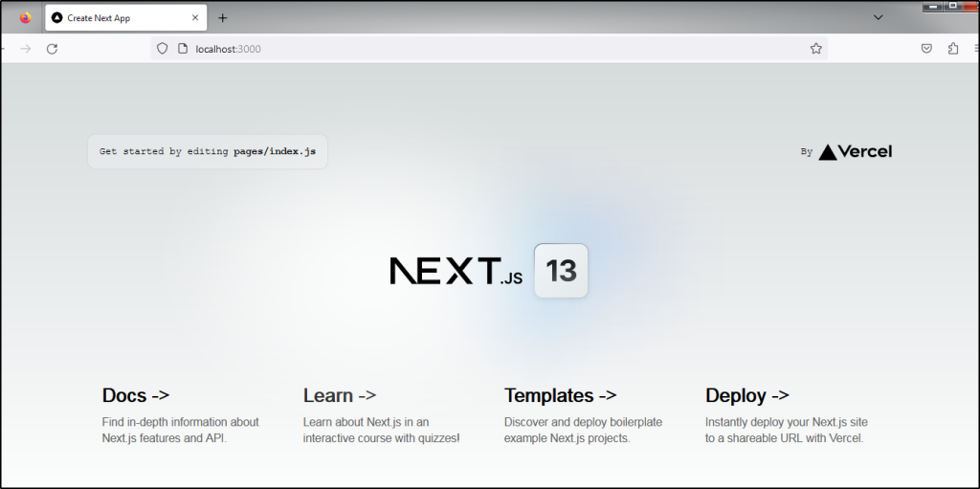Expand the list all tabs chevron
Viewport: 980px width, 489px height.
tap(878, 17)
